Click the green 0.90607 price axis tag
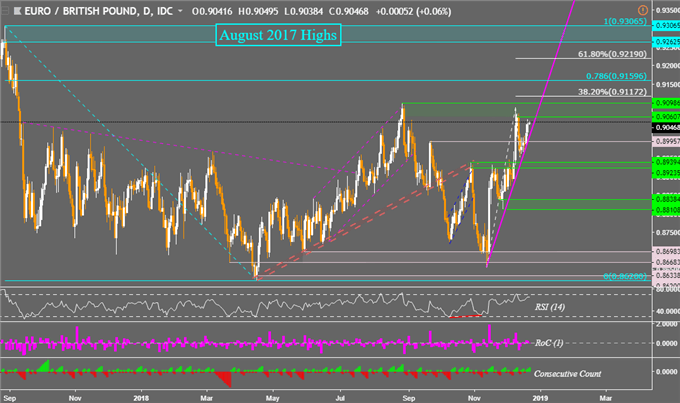The width and height of the screenshot is (680, 403). [666, 117]
